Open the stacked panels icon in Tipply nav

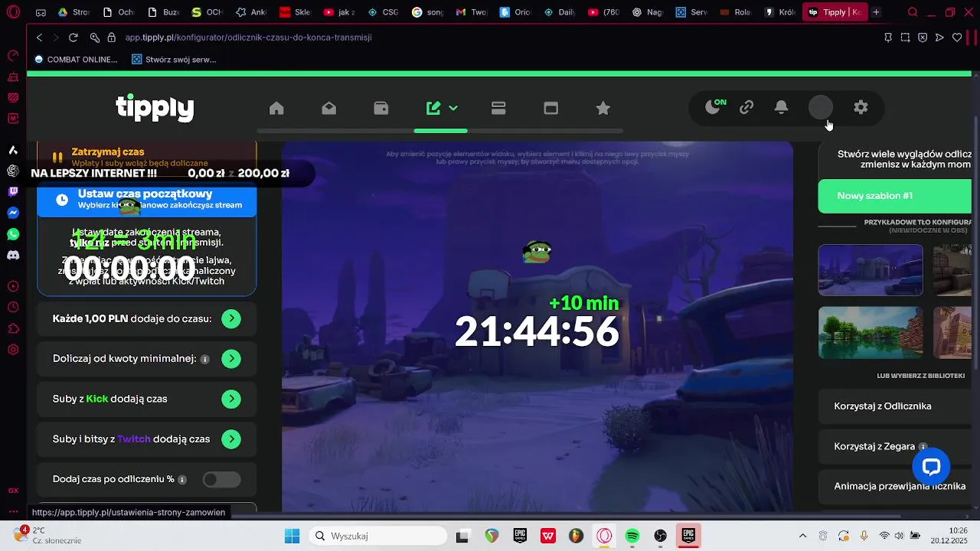click(x=498, y=108)
